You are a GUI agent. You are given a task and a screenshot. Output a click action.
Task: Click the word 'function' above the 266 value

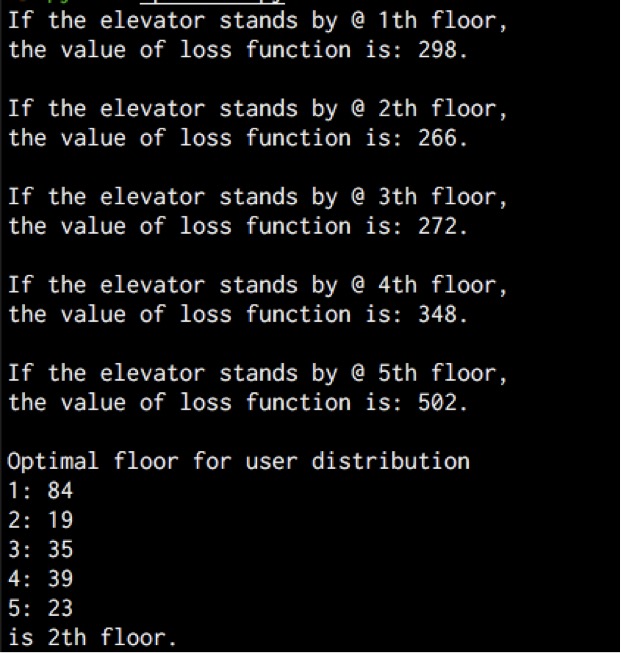coord(299,138)
